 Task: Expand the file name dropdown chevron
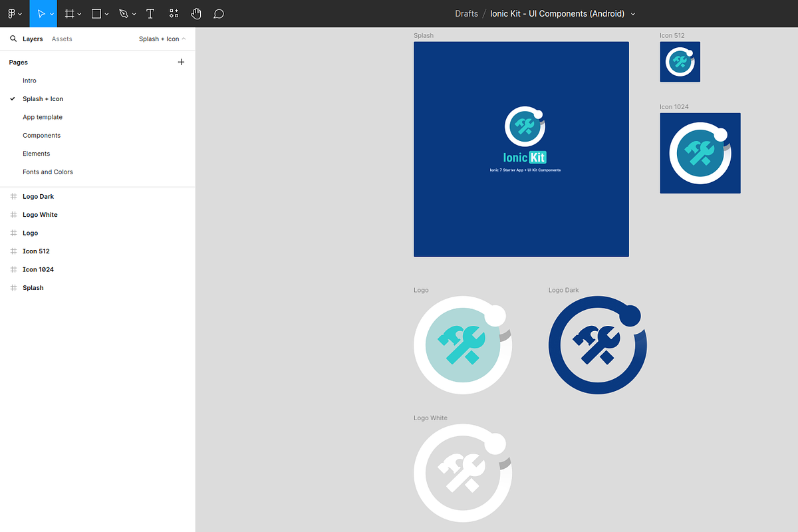[x=632, y=14]
